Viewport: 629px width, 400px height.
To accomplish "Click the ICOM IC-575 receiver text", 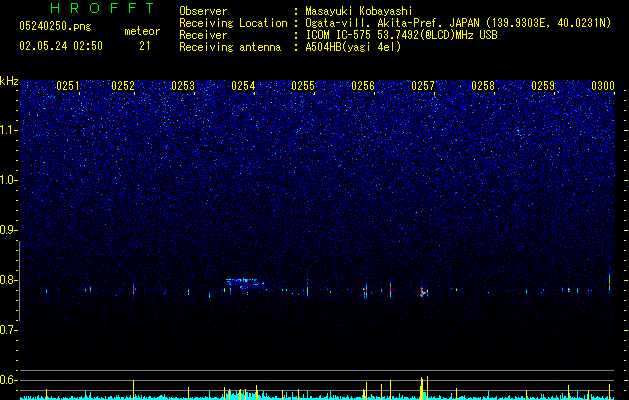I will (401, 35).
